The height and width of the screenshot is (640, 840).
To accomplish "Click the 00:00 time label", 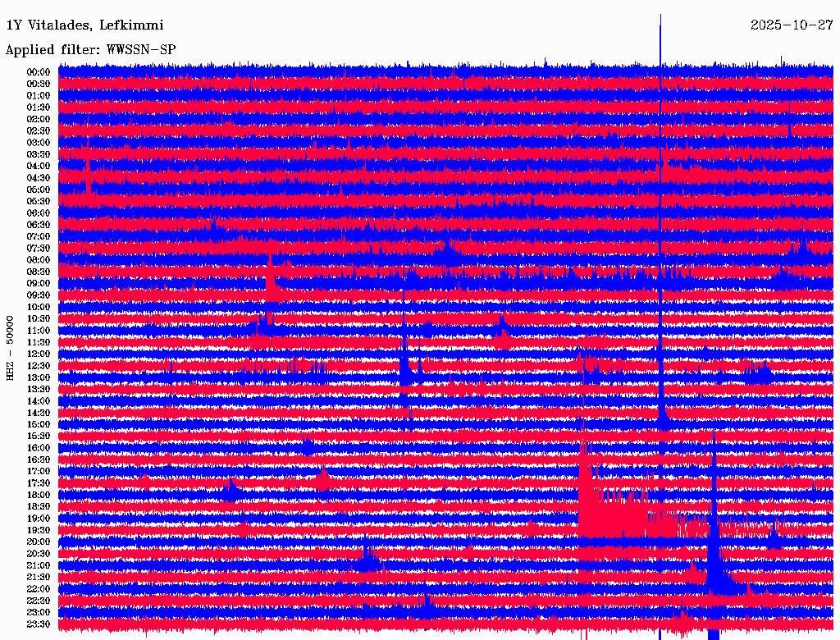I will (38, 72).
